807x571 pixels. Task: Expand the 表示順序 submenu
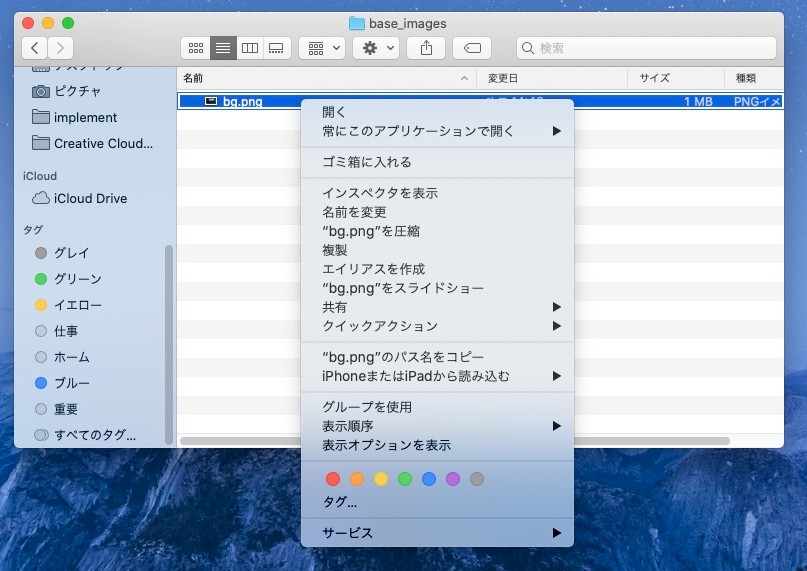(437, 426)
